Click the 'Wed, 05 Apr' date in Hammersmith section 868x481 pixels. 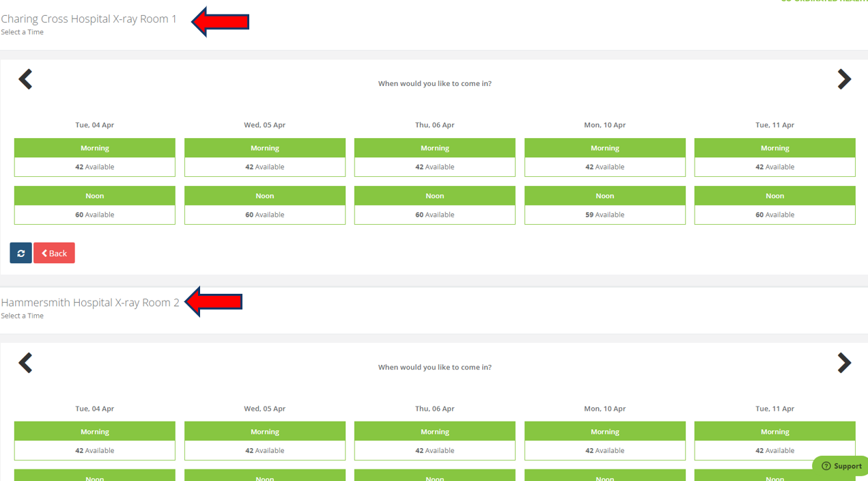(265, 409)
